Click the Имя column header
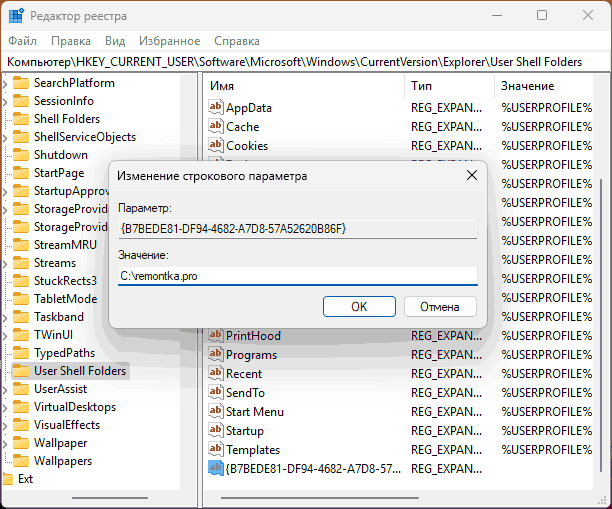 (x=300, y=86)
